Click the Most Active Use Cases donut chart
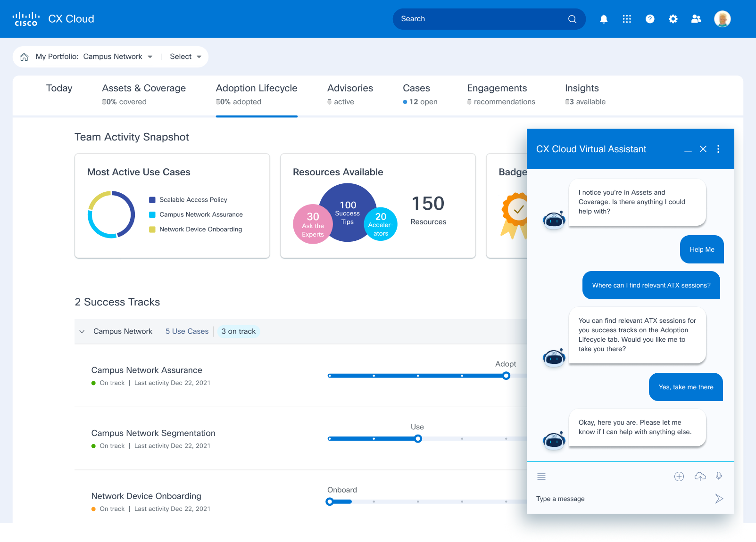 coord(111,214)
